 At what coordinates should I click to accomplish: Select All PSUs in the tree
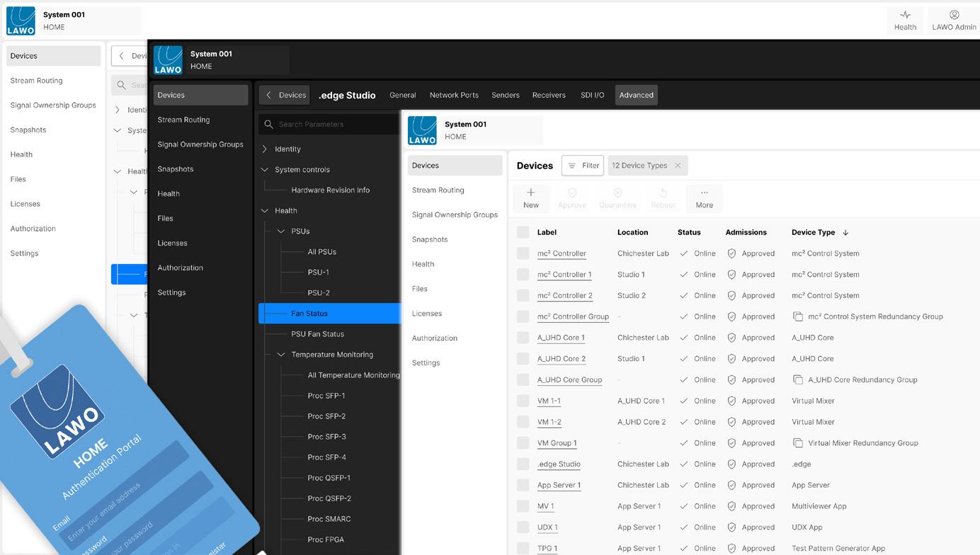click(x=322, y=252)
